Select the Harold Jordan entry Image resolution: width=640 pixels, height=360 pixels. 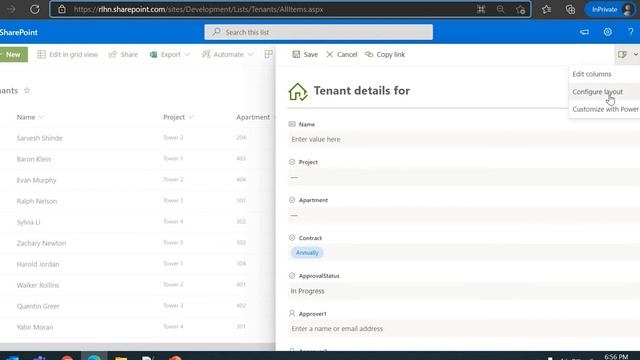(x=38, y=264)
